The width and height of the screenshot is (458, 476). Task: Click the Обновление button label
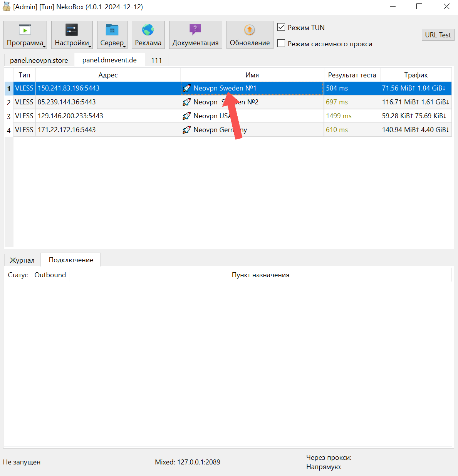click(x=250, y=43)
